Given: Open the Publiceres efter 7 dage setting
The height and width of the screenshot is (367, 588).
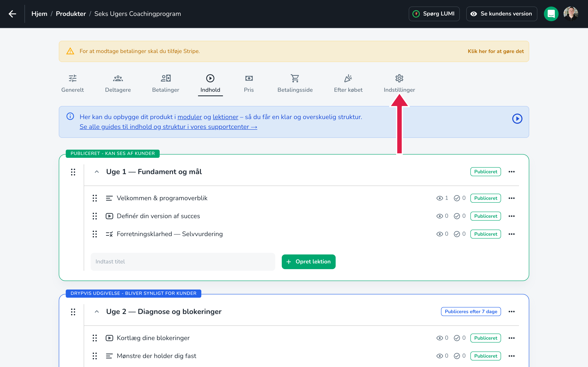Looking at the screenshot, I should point(471,311).
